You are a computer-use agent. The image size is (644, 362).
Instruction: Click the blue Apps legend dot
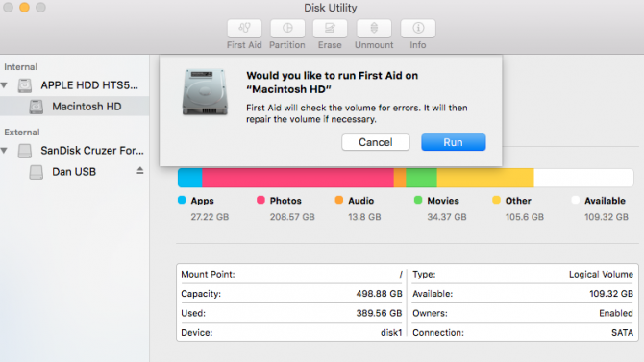tap(182, 200)
